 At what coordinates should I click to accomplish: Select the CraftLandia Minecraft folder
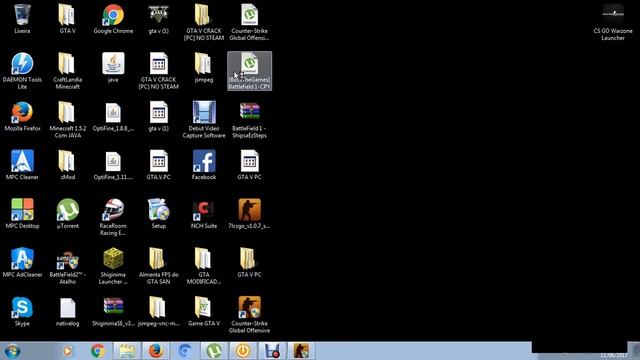pyautogui.click(x=67, y=71)
